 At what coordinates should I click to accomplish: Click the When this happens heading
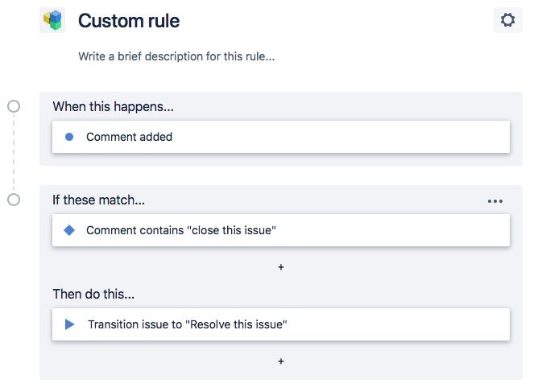click(114, 106)
